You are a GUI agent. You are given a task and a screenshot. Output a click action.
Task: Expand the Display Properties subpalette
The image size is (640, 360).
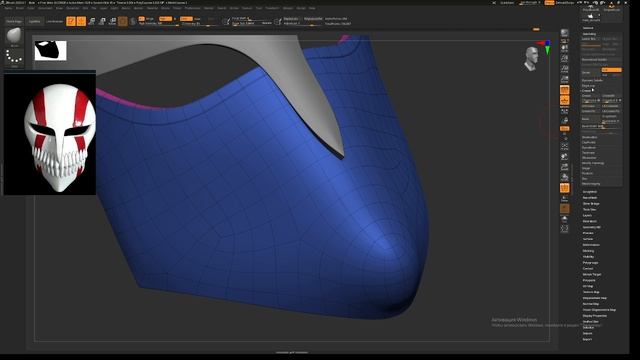click(x=595, y=316)
